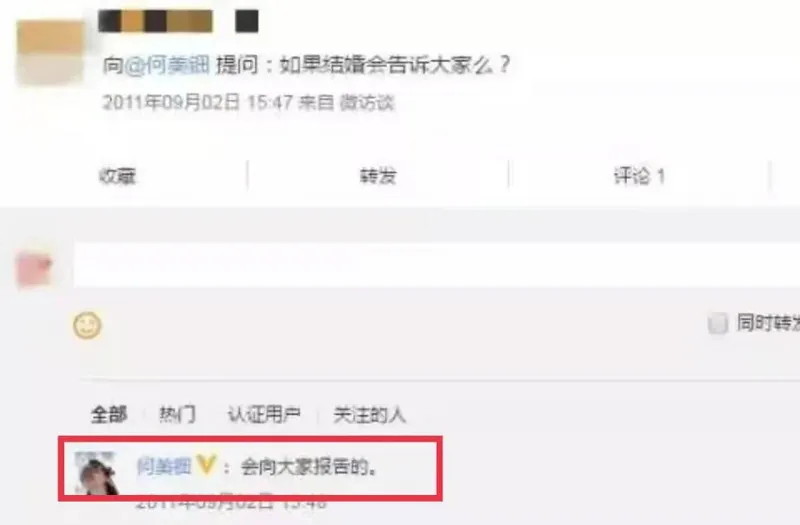Viewport: 800px width, 525px height.
Task: Open 何美钿's profile from comment name
Action: click(x=164, y=466)
